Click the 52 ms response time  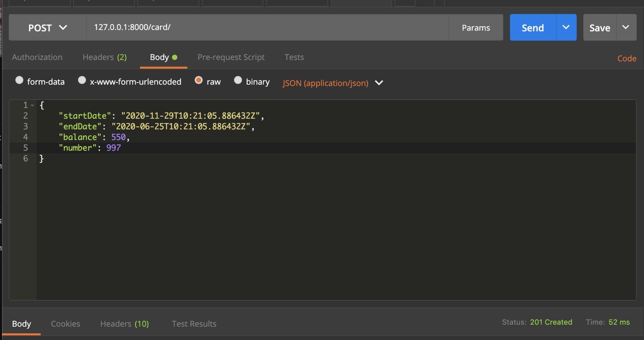coord(619,322)
